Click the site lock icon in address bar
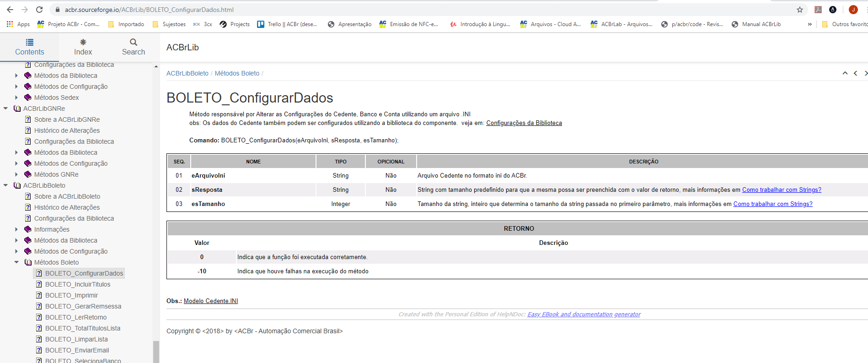This screenshot has height=363, width=868. (57, 10)
